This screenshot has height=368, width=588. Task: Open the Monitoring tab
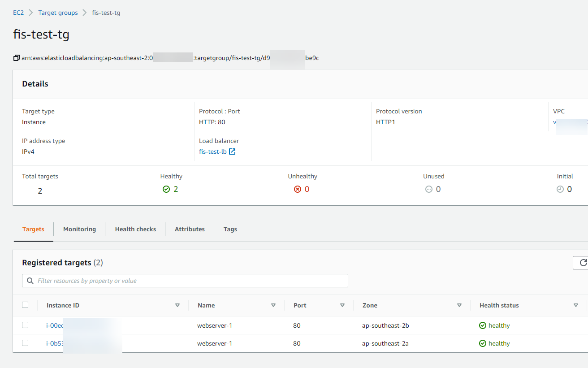(x=79, y=229)
